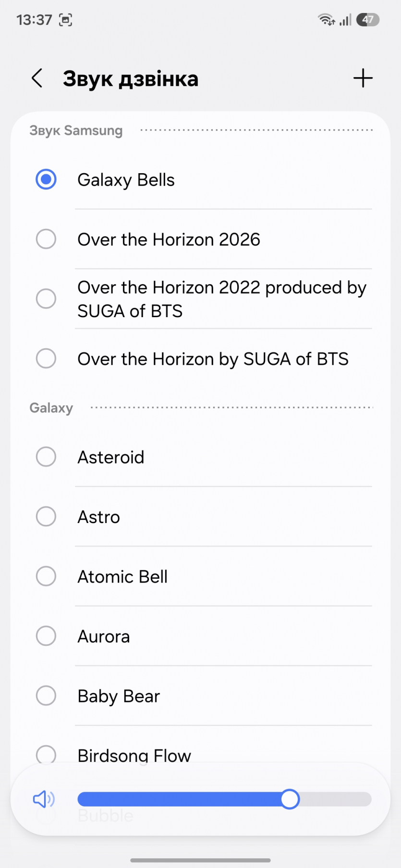Tap the speaker volume icon
401x868 pixels.
(x=44, y=799)
